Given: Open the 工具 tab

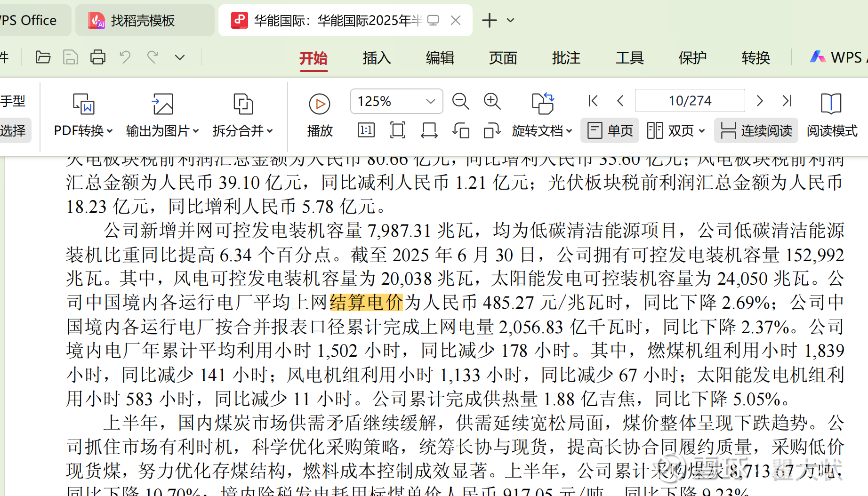Looking at the screenshot, I should 629,58.
